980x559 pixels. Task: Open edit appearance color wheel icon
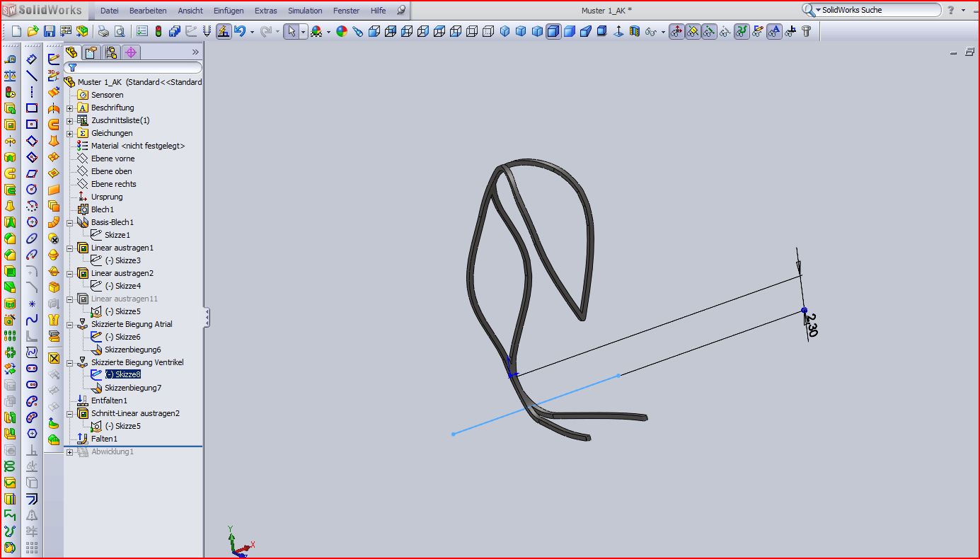tap(342, 31)
